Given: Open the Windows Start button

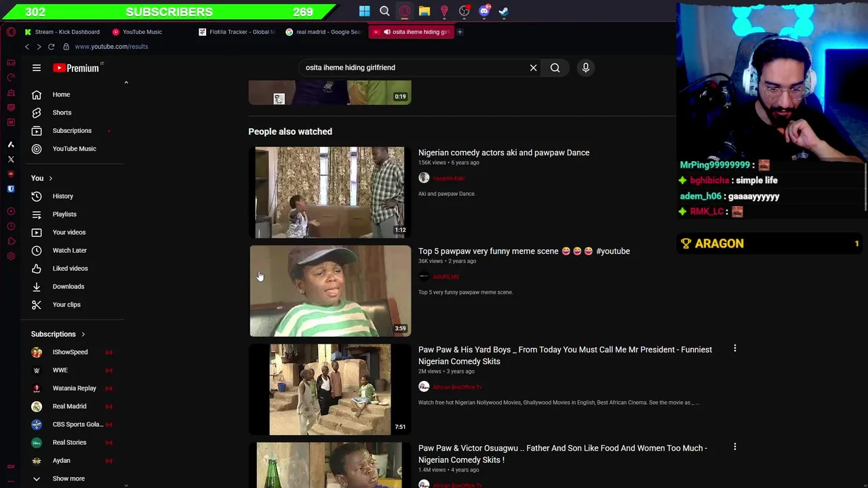Looking at the screenshot, I should tap(364, 11).
